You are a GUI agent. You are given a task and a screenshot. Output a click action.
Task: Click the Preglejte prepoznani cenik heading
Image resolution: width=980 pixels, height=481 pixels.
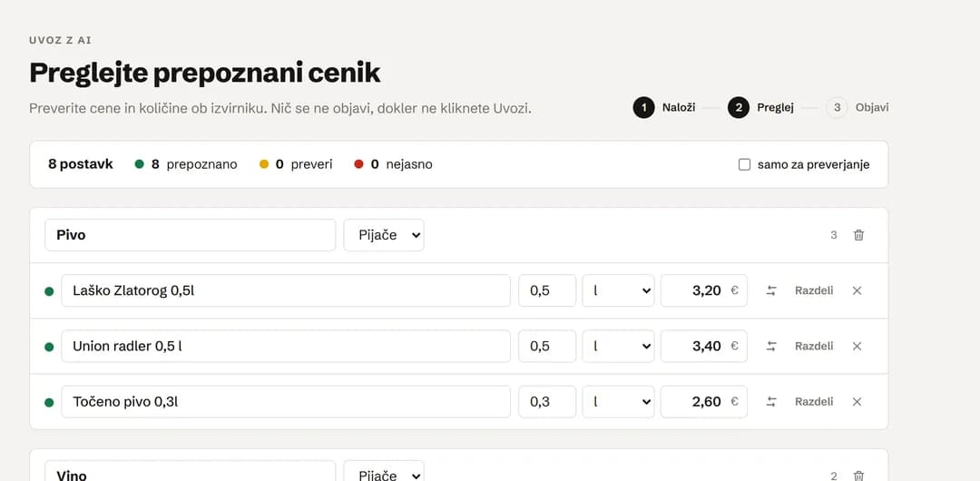click(205, 74)
